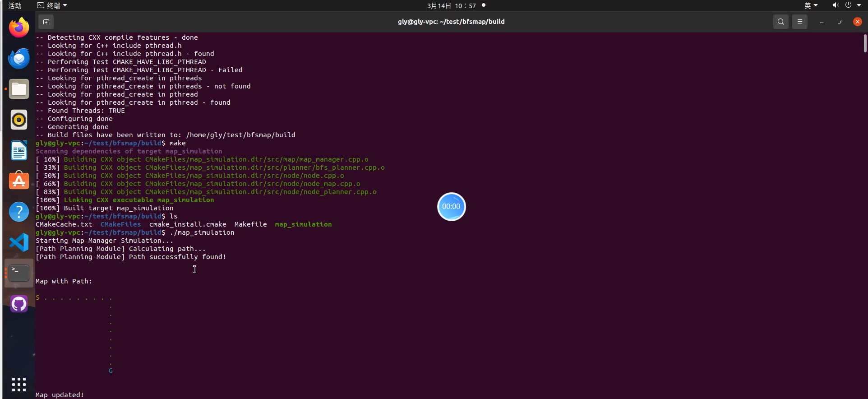Open Thunderbird mail from the dock
Screen dimensions: 868x399
19,59
